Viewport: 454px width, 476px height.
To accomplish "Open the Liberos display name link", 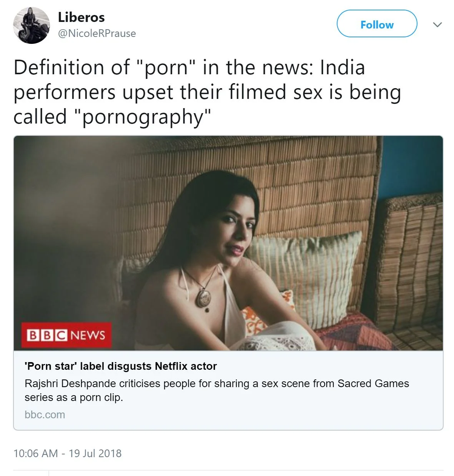I will click(x=81, y=17).
